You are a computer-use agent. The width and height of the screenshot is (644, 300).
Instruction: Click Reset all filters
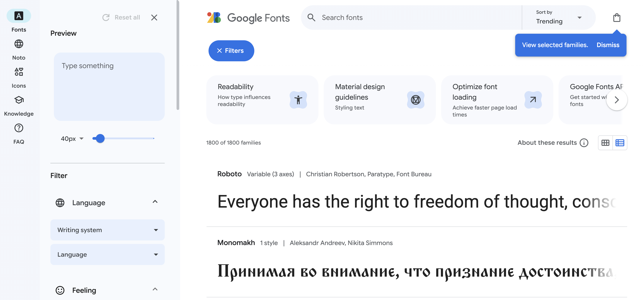tap(121, 18)
